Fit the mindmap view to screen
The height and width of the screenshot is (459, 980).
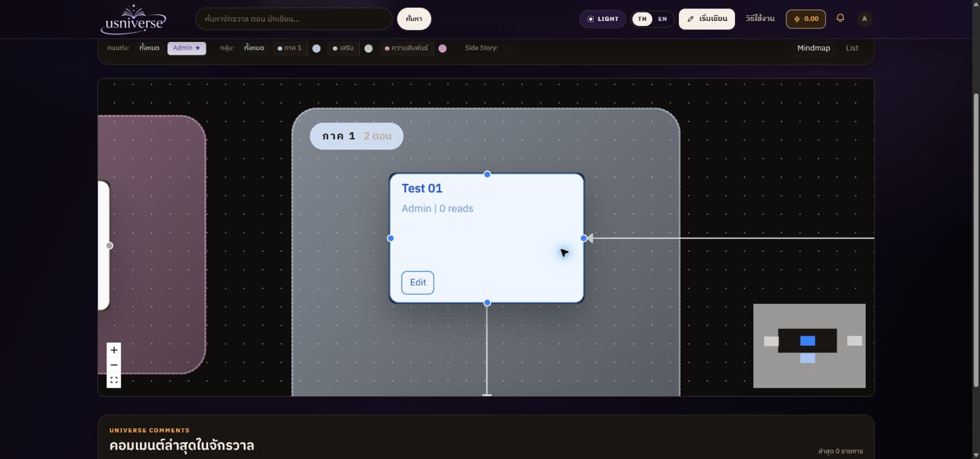[114, 380]
